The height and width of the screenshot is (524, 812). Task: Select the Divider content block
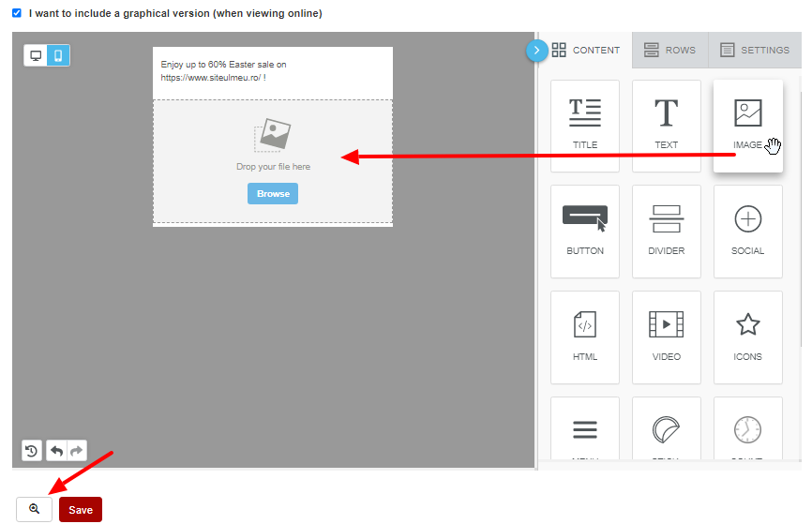click(x=667, y=232)
